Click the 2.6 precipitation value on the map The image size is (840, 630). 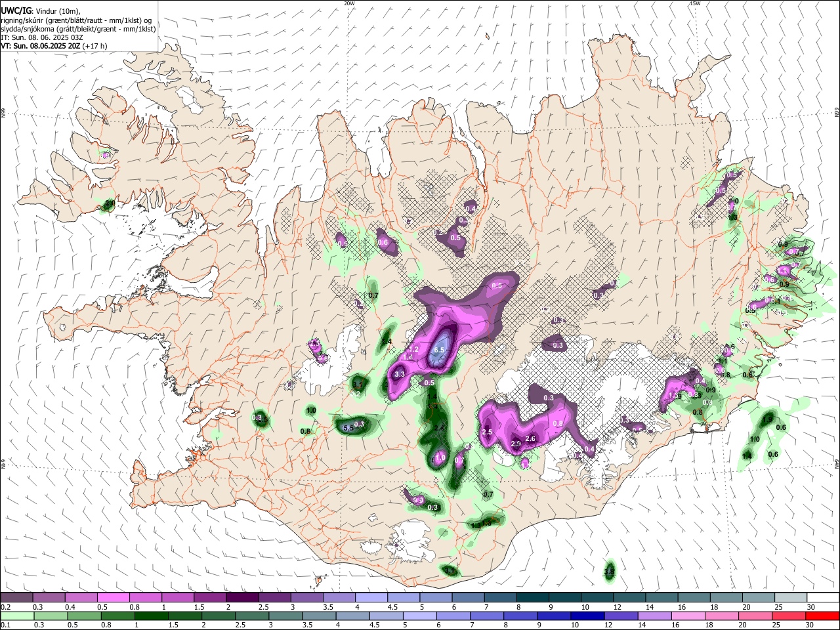[x=531, y=438]
